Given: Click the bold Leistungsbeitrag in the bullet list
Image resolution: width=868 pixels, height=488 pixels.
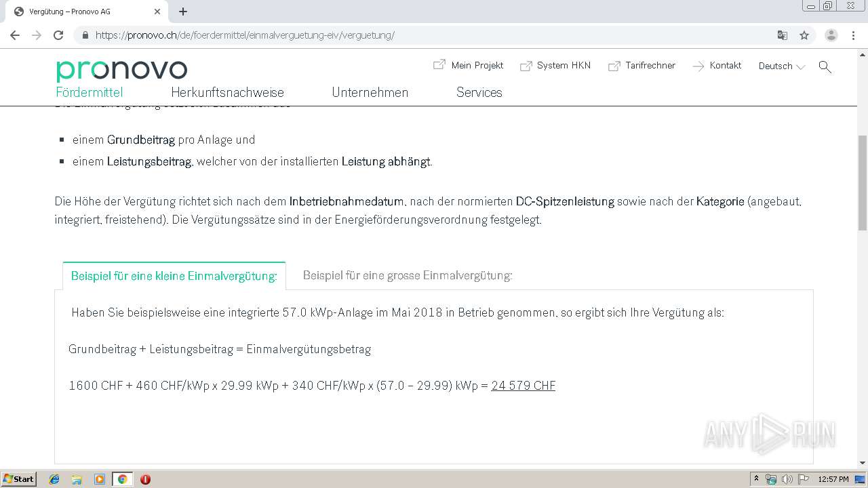Looking at the screenshot, I should pyautogui.click(x=149, y=162).
